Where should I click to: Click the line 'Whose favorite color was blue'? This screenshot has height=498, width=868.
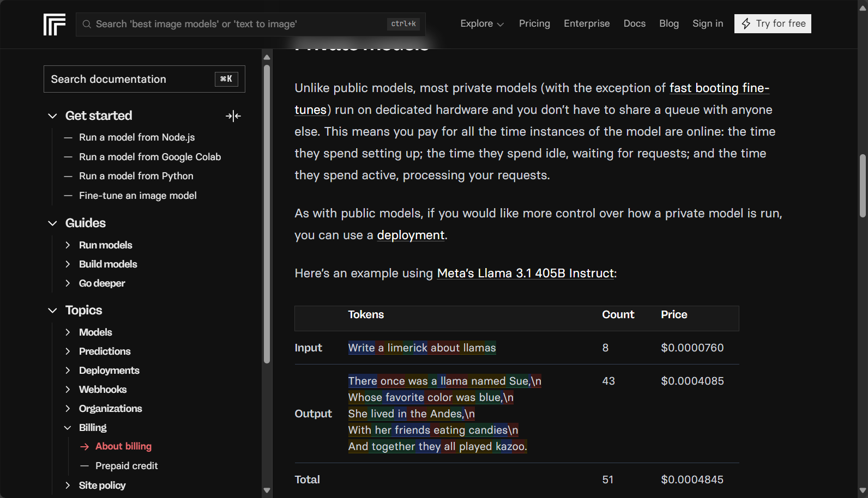tap(431, 397)
